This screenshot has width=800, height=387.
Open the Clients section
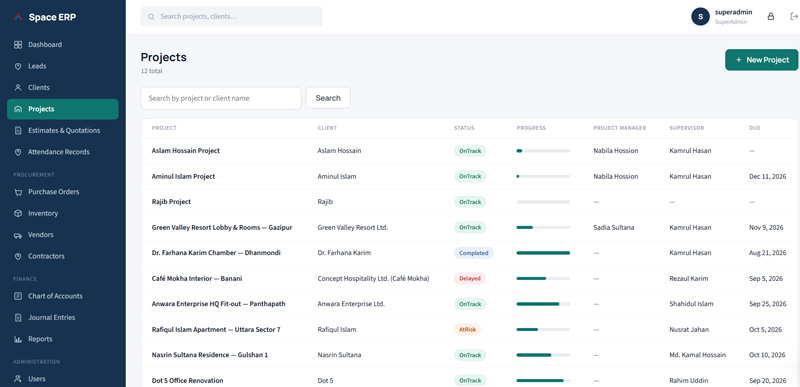(63, 88)
